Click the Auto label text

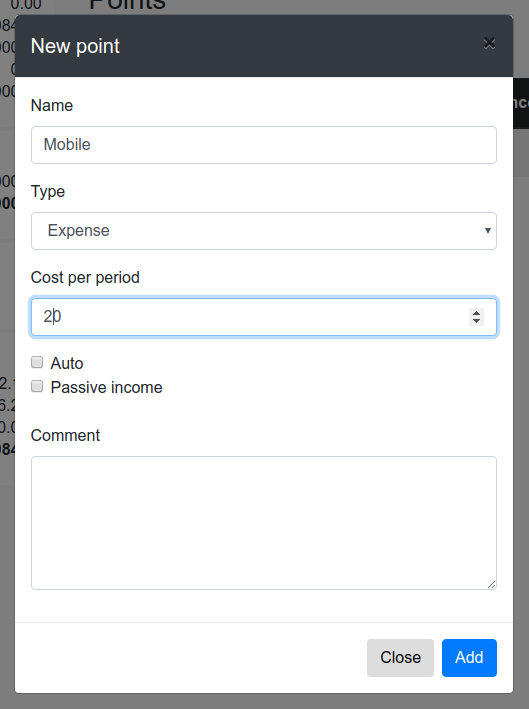pos(67,364)
